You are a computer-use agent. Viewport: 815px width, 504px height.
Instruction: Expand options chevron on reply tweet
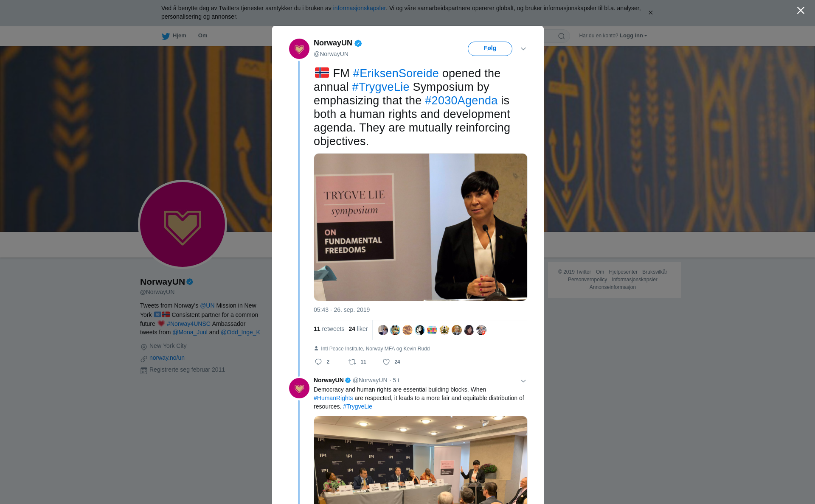(x=523, y=381)
